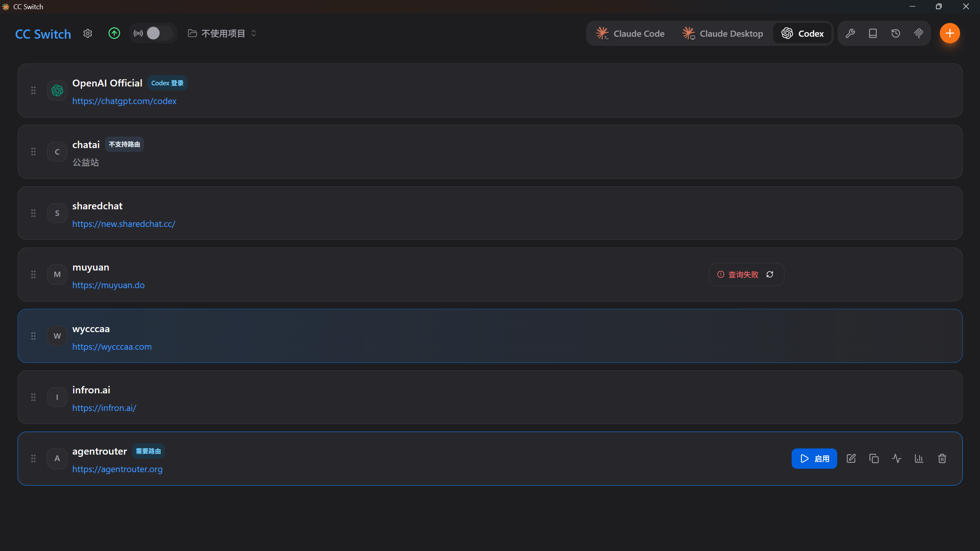
Task: Expand the 不使用项目 project dropdown
Action: [222, 34]
